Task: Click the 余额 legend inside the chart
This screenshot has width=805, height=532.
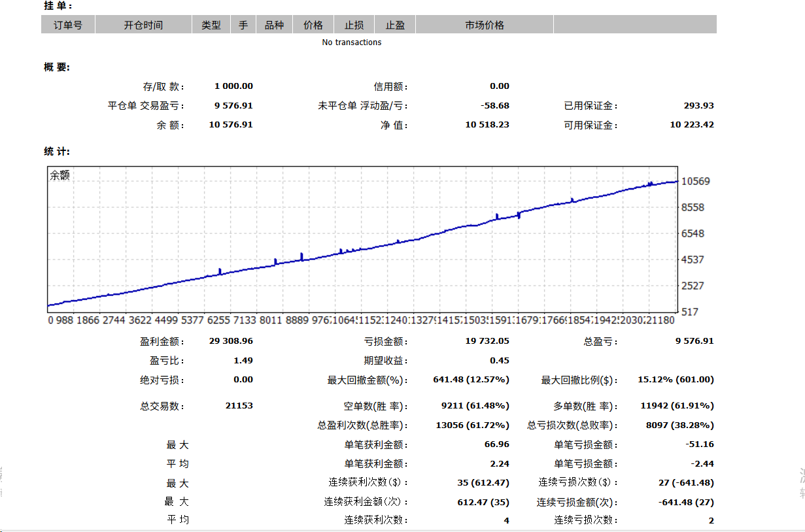Action: coord(60,175)
